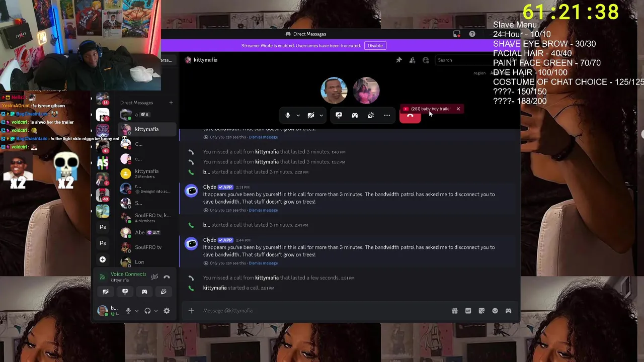Image resolution: width=644 pixels, height=362 pixels.
Task: Attach a file with the plus icon
Action: tap(191, 311)
